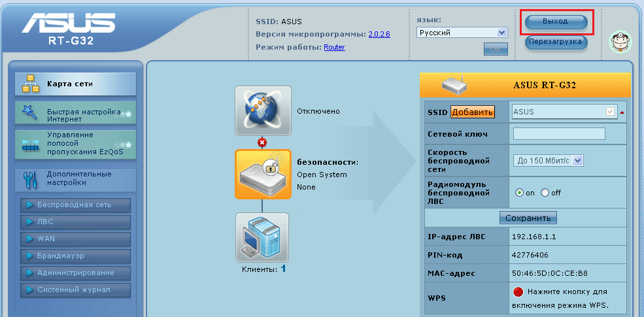Screen dimensions: 644x317
Task: Open Карта сети menu item
Action: 76,84
